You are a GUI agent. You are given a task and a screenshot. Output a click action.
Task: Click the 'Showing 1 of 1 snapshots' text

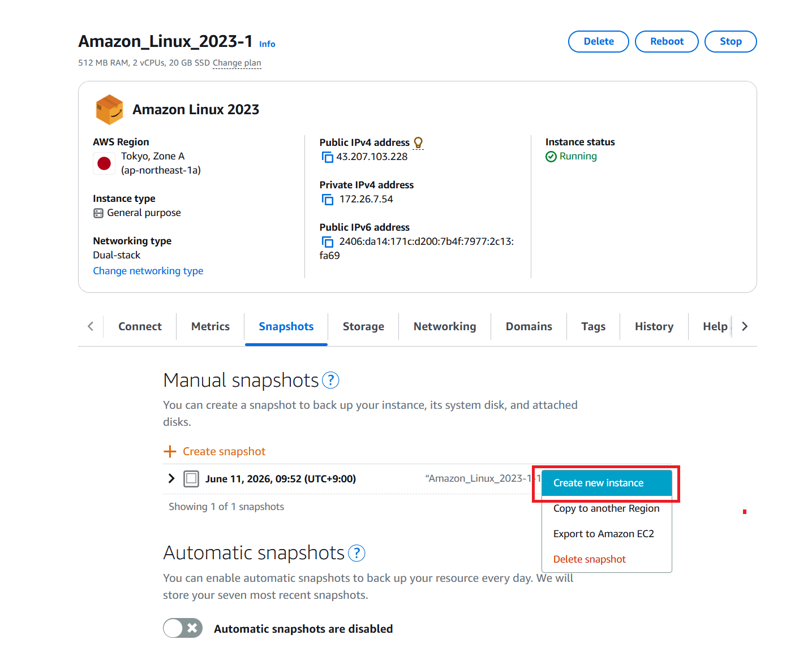pos(226,507)
